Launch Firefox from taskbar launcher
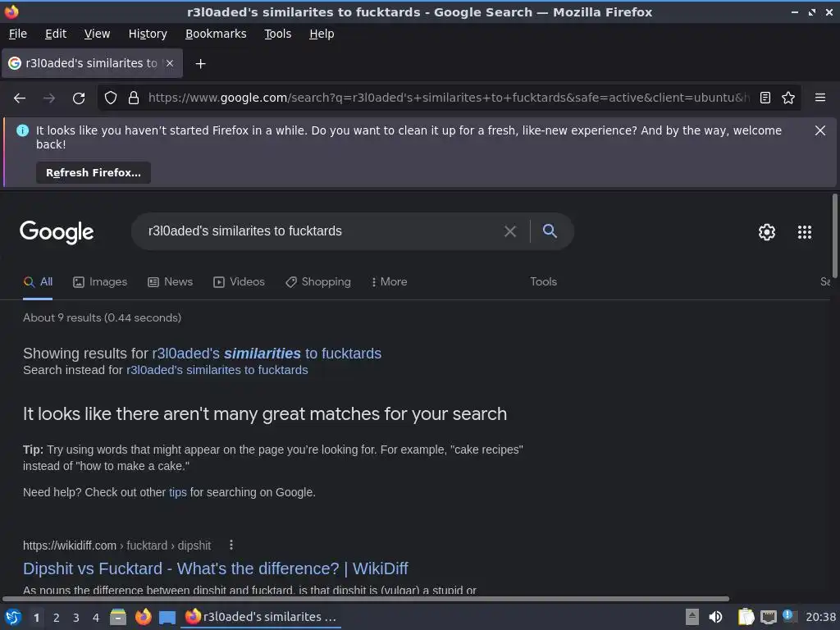The height and width of the screenshot is (630, 840). 143,617
